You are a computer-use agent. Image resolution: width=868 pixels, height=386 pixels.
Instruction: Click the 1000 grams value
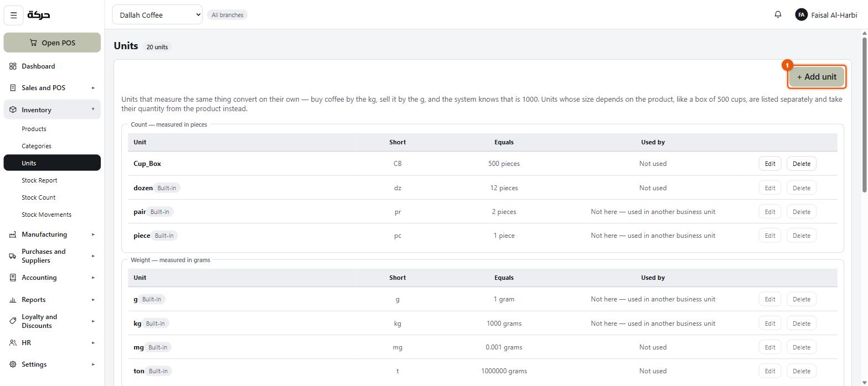click(504, 324)
